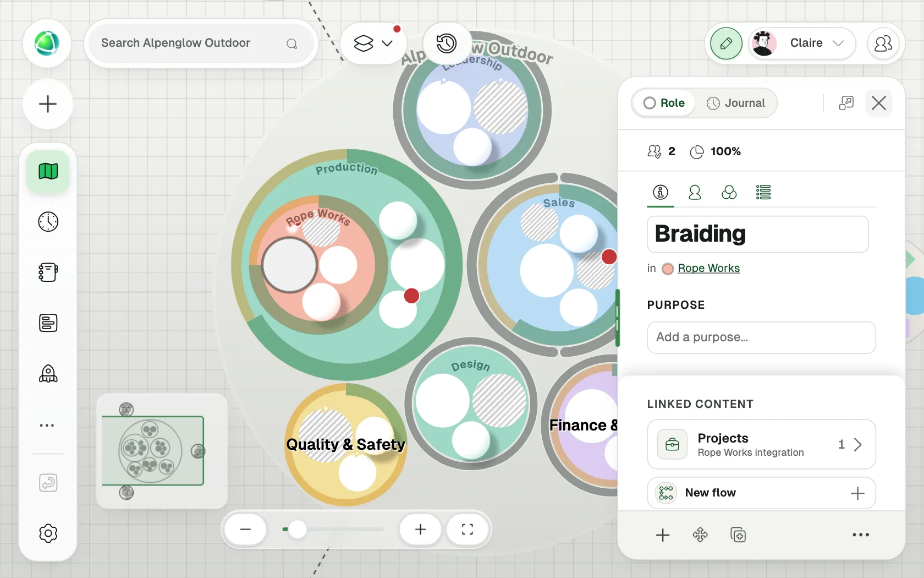Click the disabled return arrow sidebar icon
The image size is (924, 578).
48,483
